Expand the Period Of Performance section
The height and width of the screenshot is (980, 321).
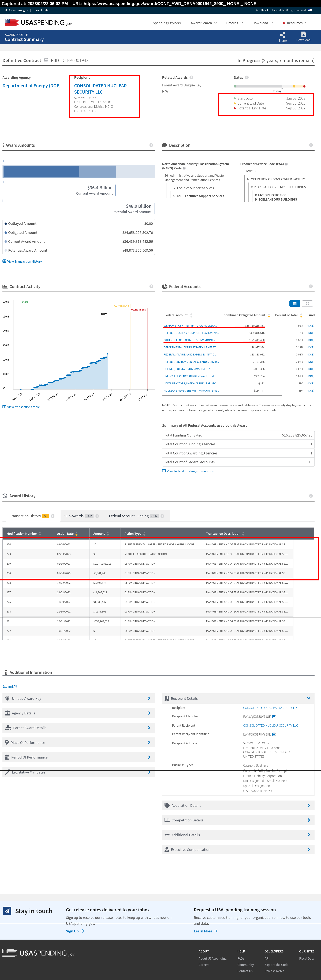click(79, 757)
